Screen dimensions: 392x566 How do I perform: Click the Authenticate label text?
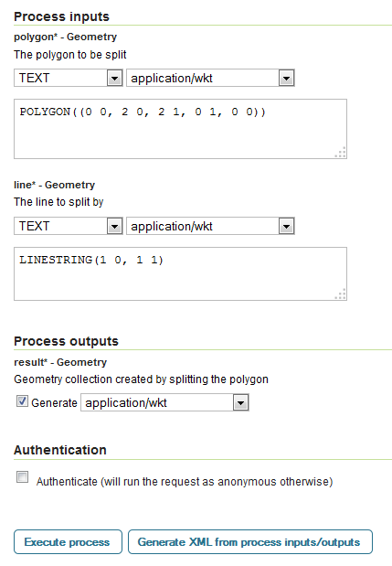click(x=185, y=482)
